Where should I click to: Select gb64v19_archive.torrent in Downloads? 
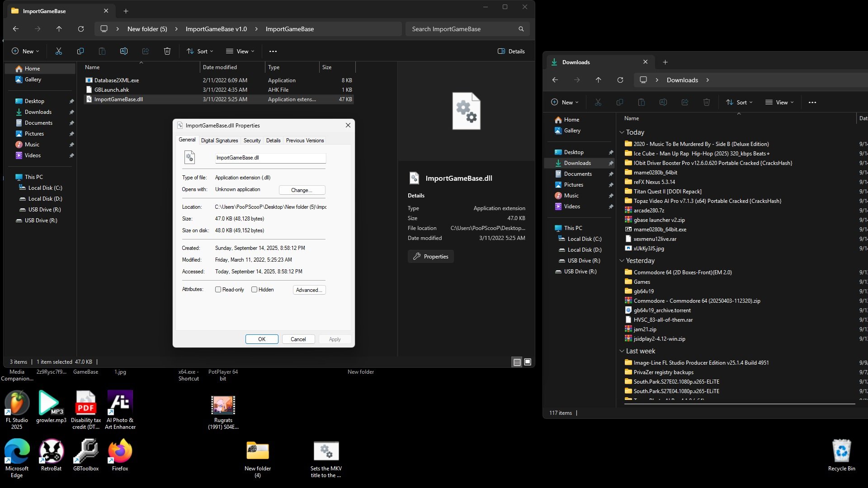(662, 310)
